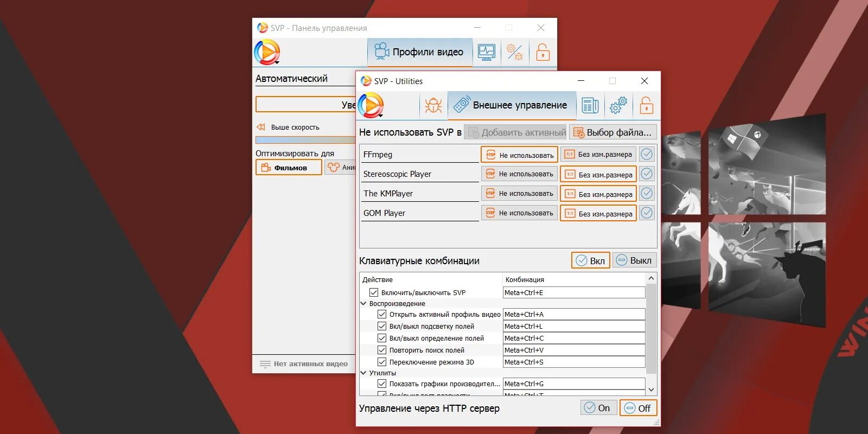868x434 pixels.
Task: Select Без изм.размера for The KMPlayer
Action: (x=598, y=194)
